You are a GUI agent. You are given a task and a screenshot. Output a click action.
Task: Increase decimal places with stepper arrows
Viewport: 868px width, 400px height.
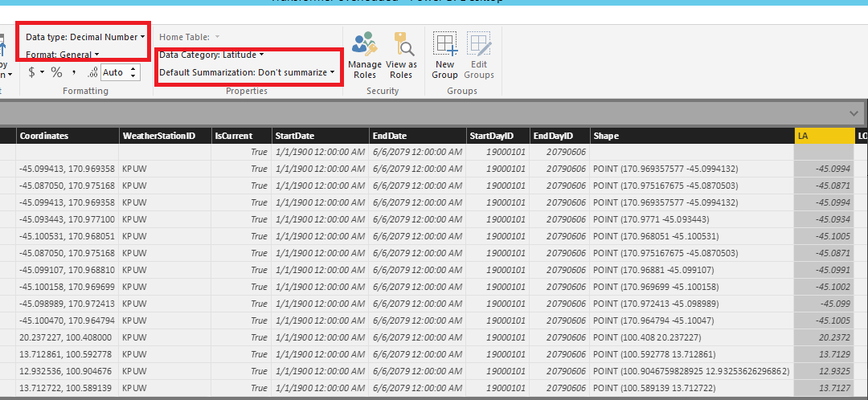pyautogui.click(x=133, y=69)
